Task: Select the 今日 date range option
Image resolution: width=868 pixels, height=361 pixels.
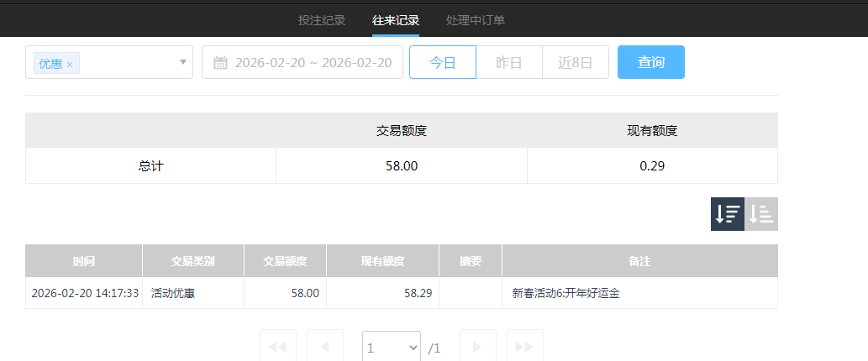Action: click(443, 63)
